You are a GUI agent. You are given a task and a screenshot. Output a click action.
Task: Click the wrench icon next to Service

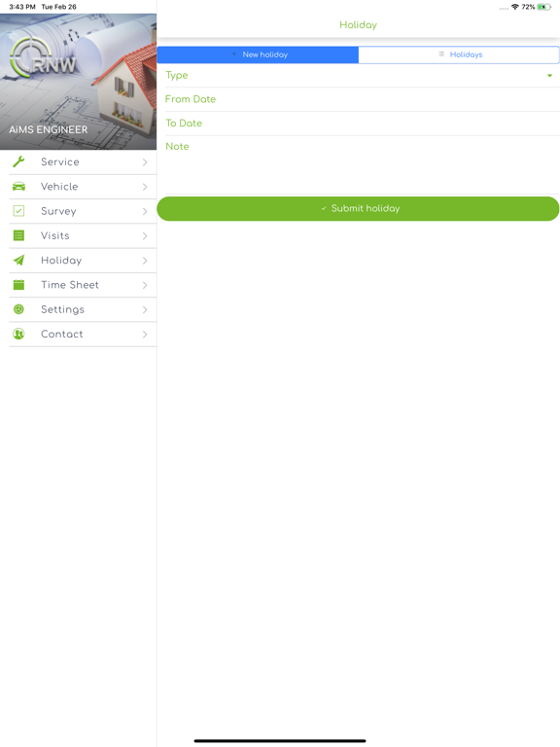18,162
